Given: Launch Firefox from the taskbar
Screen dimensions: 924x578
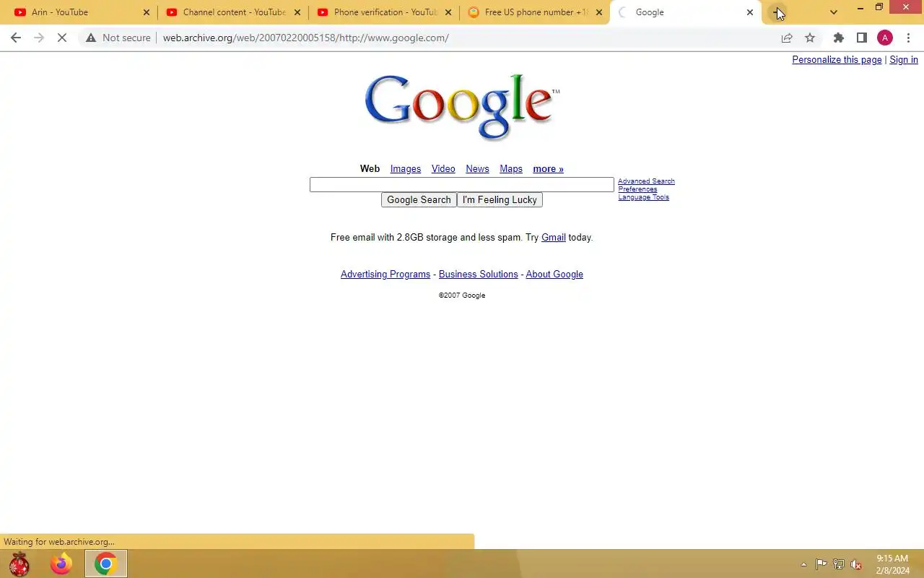Looking at the screenshot, I should point(61,564).
